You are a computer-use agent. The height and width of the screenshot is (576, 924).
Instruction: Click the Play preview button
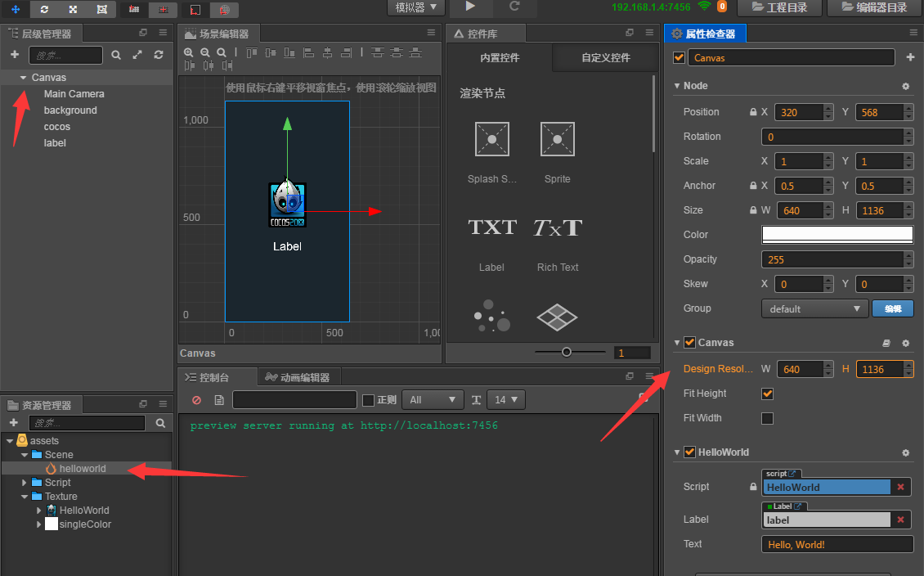[470, 7]
